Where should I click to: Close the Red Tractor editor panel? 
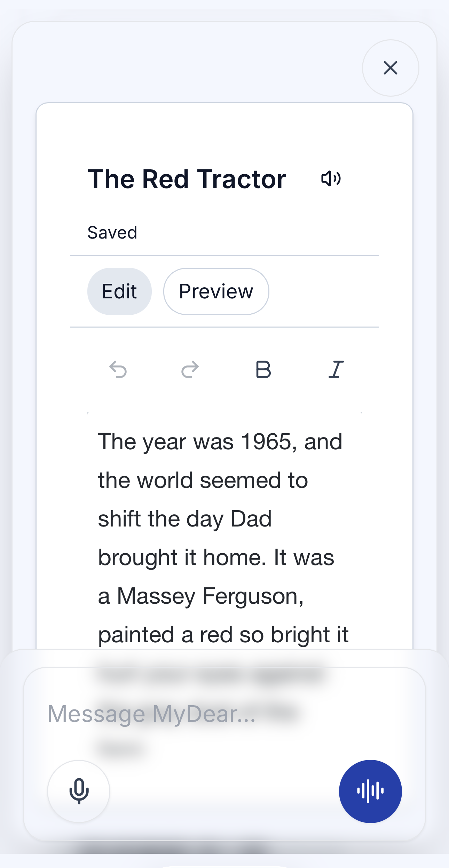(391, 68)
